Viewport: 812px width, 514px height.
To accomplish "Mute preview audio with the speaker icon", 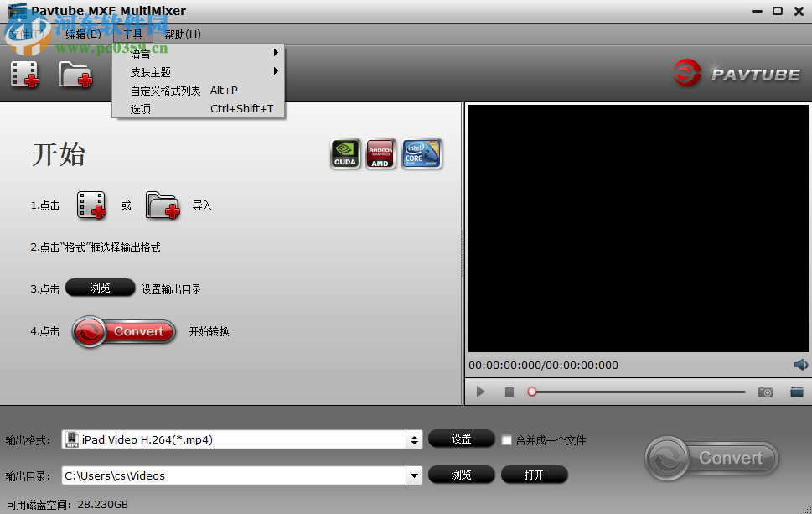I will coord(800,364).
